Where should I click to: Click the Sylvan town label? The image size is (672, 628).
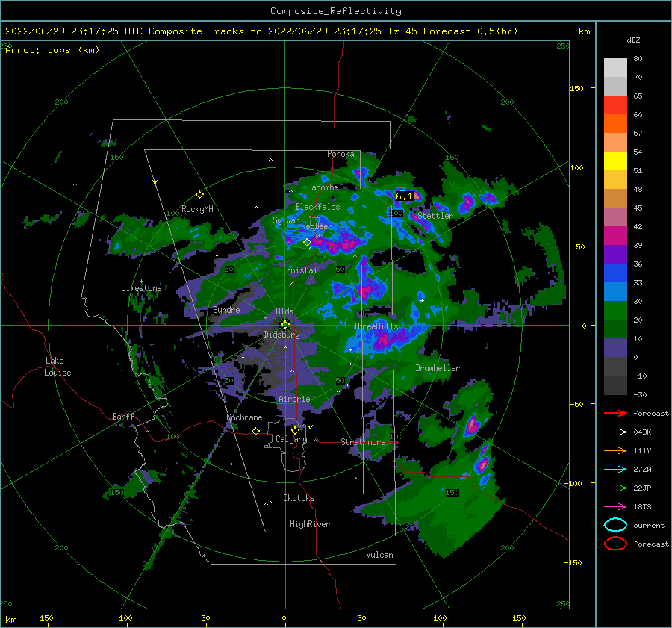point(286,220)
